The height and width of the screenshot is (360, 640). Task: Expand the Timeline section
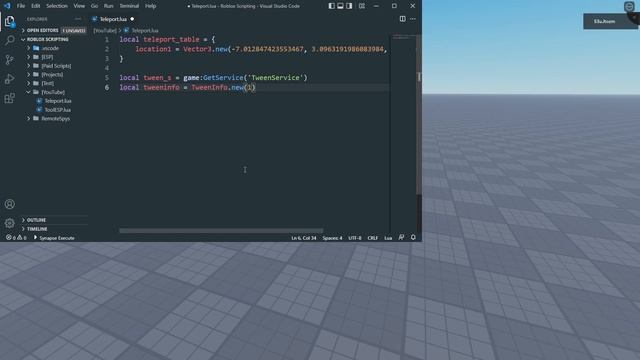37,229
